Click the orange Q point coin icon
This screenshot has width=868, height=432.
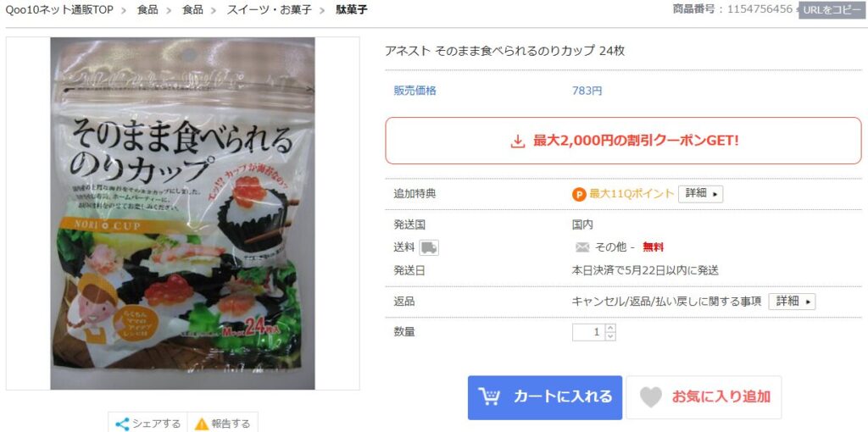coord(579,194)
